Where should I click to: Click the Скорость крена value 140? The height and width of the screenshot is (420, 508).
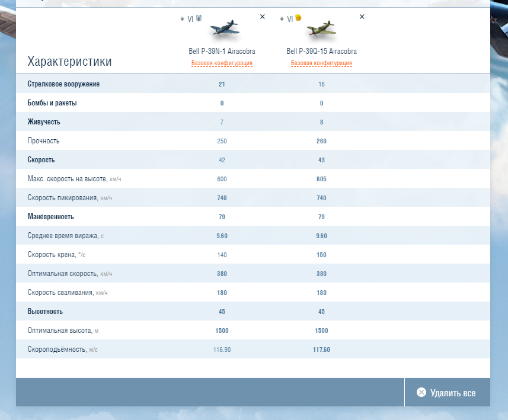click(x=222, y=255)
